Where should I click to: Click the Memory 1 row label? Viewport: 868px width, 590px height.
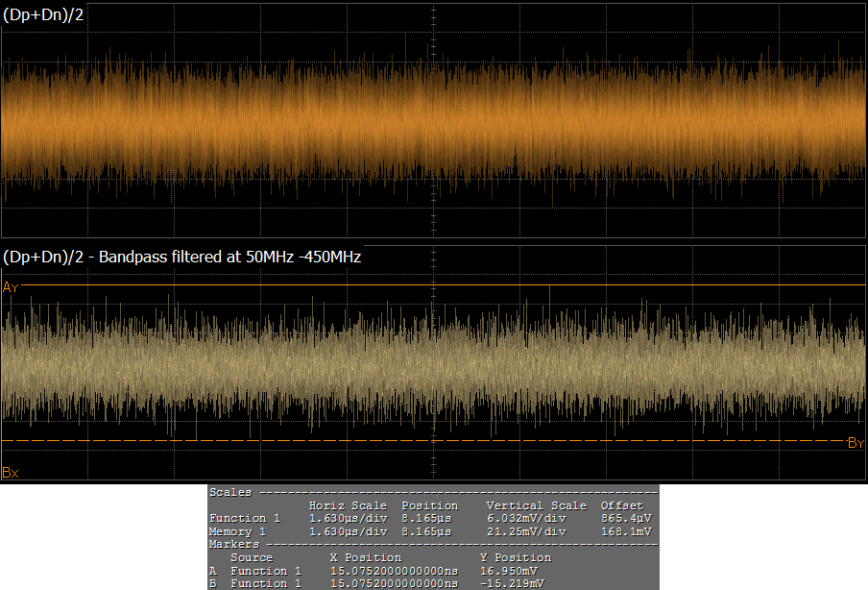click(x=237, y=530)
